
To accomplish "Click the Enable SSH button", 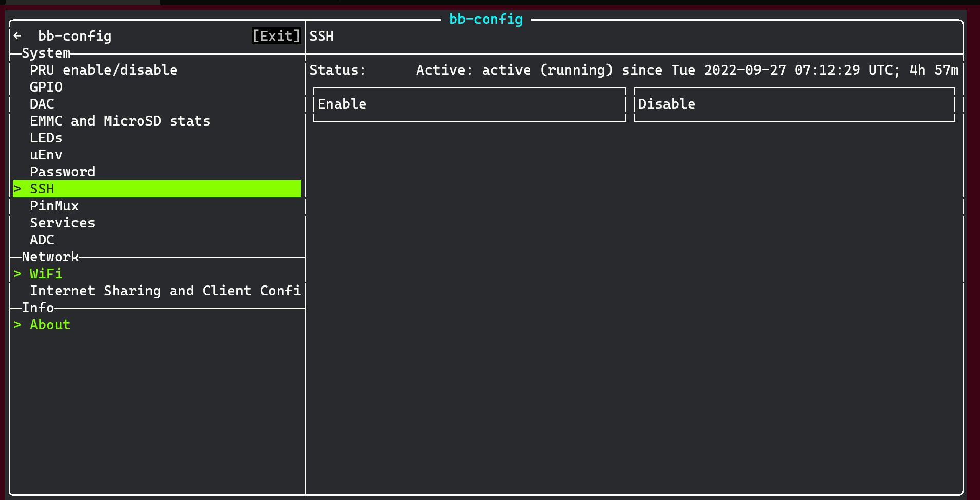I will point(469,104).
